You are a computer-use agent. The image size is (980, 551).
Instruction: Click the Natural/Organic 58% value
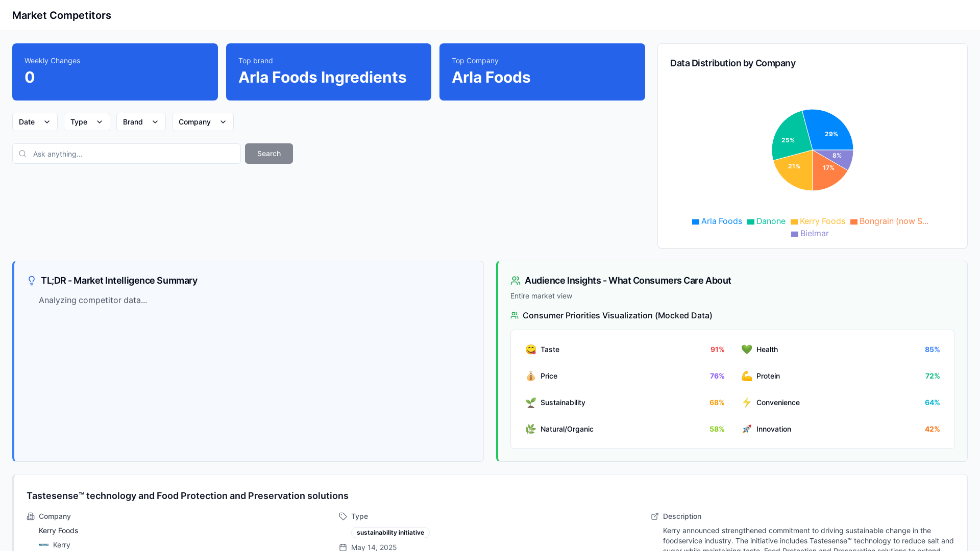[717, 429]
